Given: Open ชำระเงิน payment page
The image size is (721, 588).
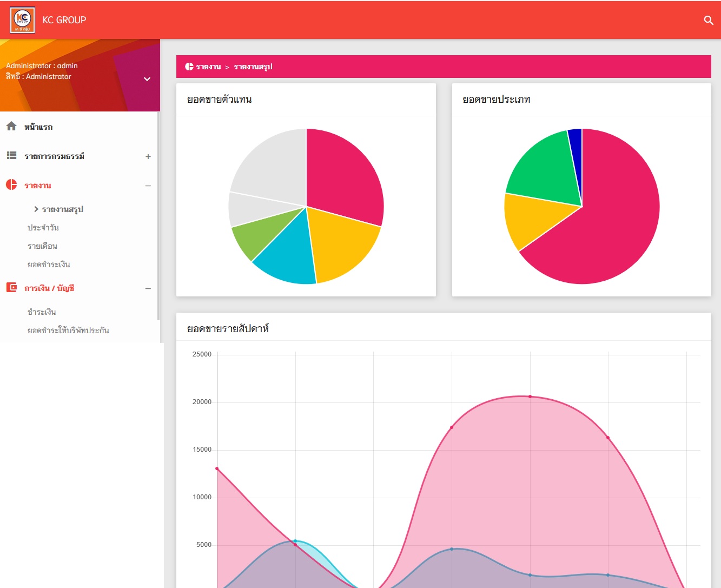Looking at the screenshot, I should coord(42,312).
